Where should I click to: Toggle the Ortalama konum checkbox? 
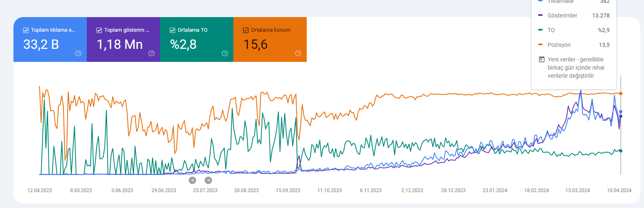246,30
